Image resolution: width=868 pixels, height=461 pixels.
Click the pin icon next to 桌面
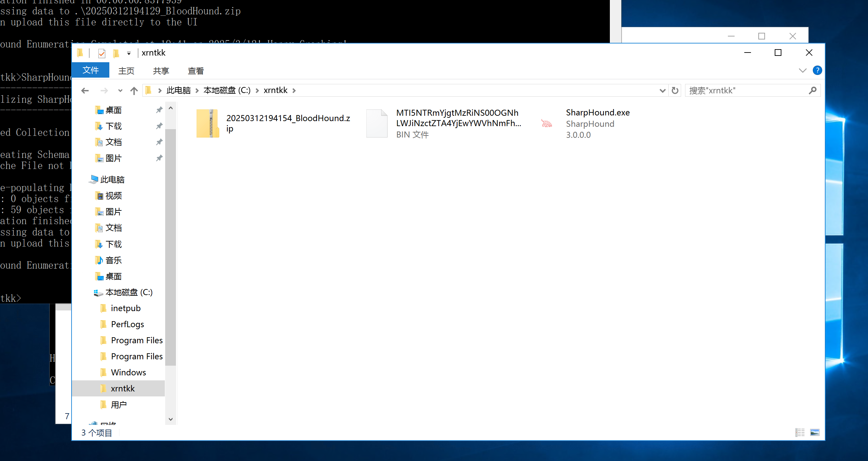coord(159,110)
